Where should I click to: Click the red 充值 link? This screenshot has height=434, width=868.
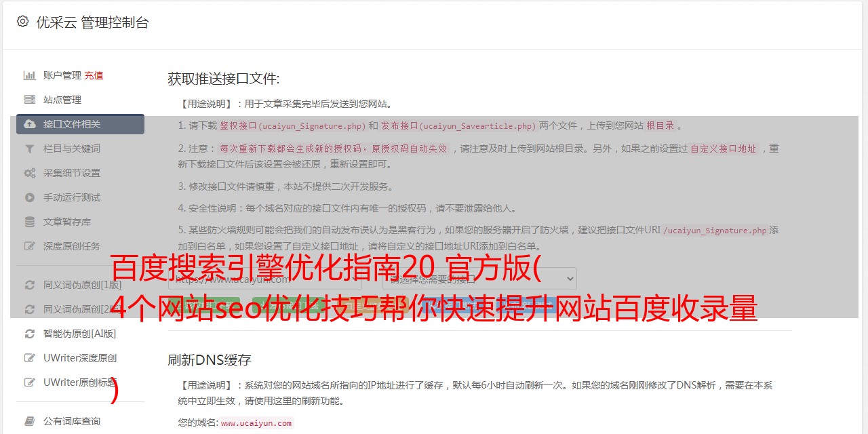coord(94,75)
